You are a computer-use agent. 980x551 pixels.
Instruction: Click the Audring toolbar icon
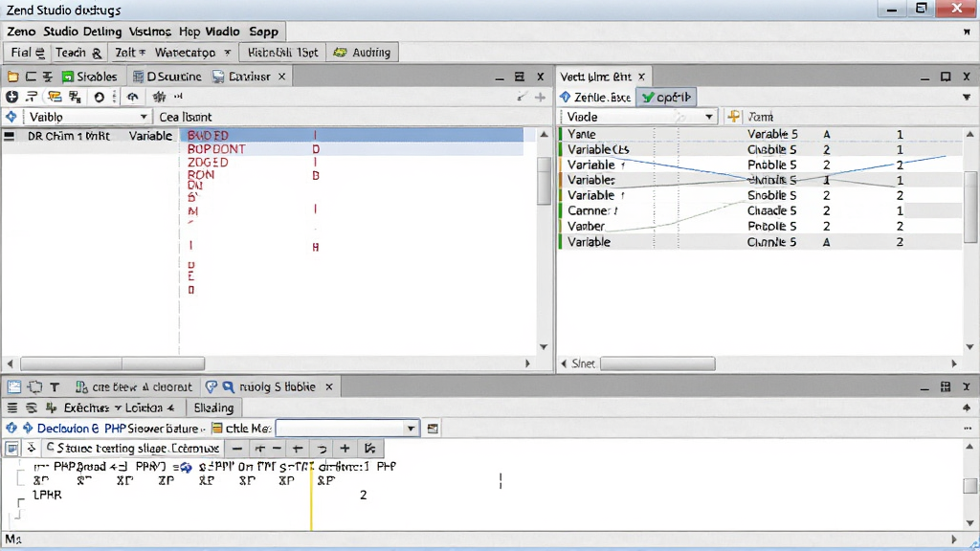[340, 53]
